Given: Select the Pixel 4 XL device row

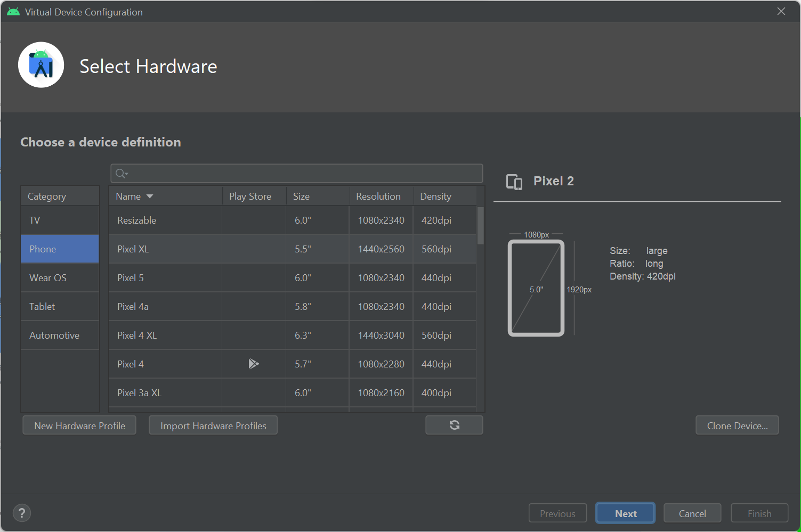Looking at the screenshot, I should (x=292, y=335).
